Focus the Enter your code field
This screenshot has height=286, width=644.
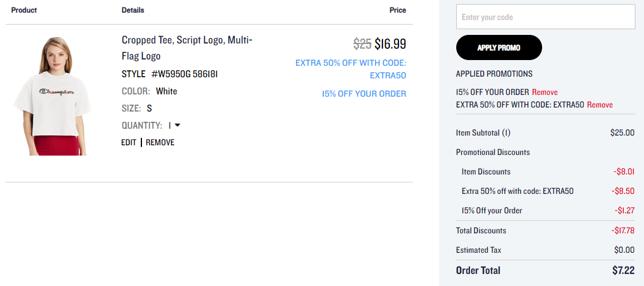tap(546, 17)
